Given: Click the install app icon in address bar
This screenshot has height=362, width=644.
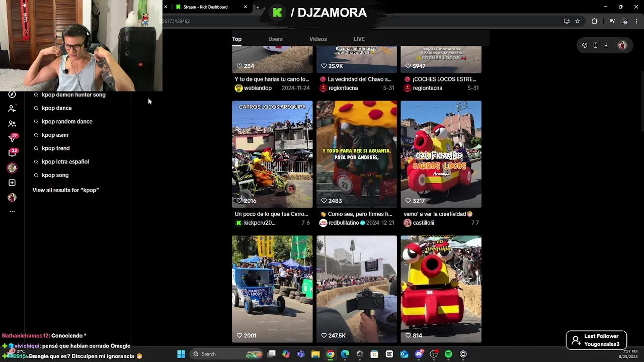Looking at the screenshot, I should coord(567,21).
